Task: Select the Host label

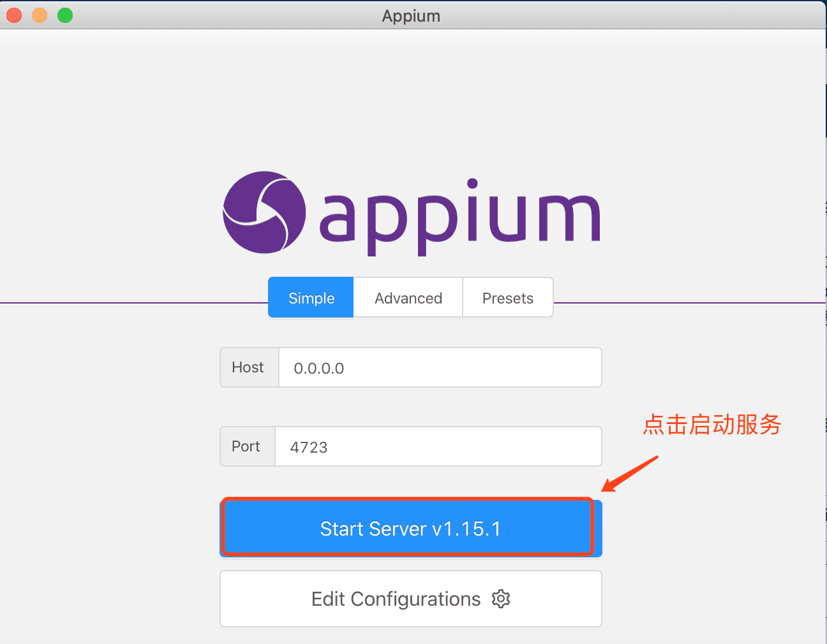Action: tap(249, 367)
